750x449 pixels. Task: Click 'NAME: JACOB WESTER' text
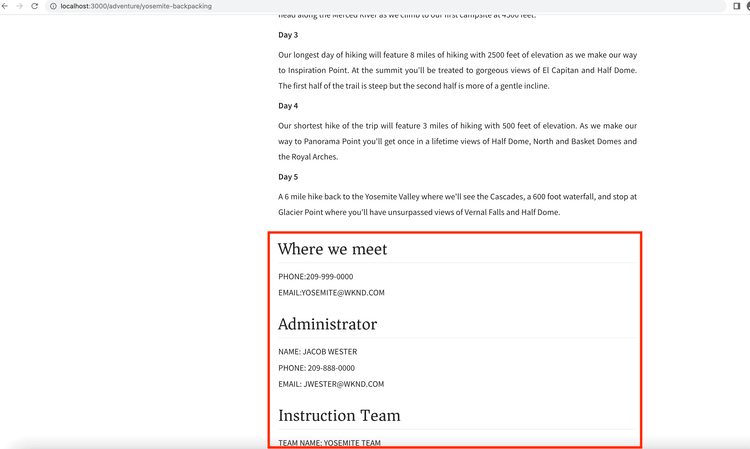coord(318,351)
